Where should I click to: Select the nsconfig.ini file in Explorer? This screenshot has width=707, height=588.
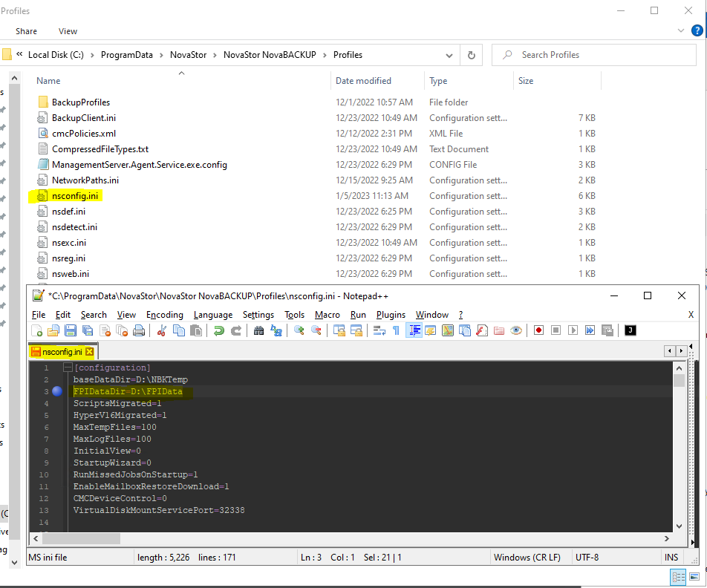click(x=75, y=196)
